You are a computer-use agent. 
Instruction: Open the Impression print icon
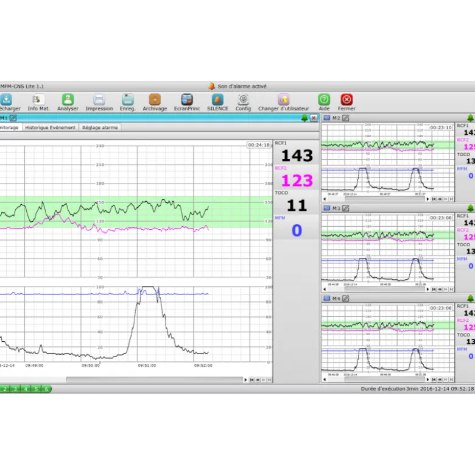pyautogui.click(x=99, y=99)
